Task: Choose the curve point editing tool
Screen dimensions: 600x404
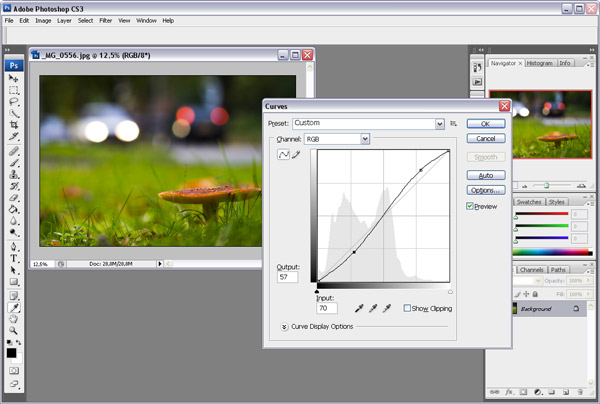Action: click(283, 155)
